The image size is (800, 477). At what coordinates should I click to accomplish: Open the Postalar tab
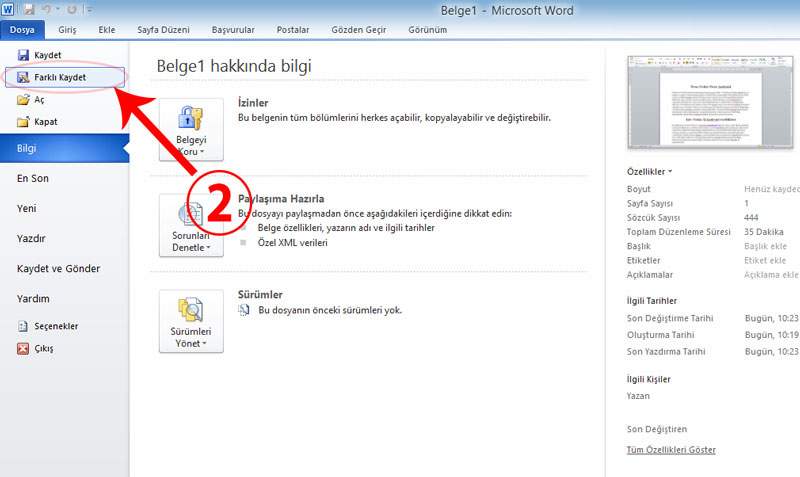[293, 30]
